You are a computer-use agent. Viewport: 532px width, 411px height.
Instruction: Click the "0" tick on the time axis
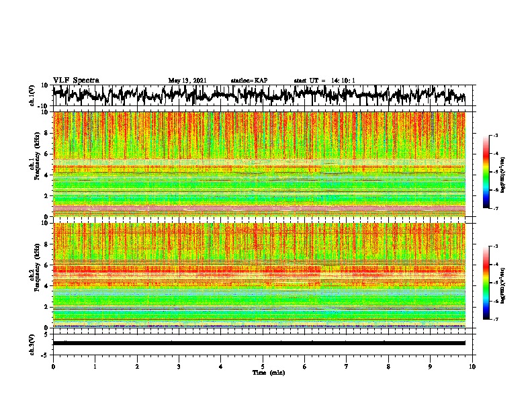[x=53, y=367]
